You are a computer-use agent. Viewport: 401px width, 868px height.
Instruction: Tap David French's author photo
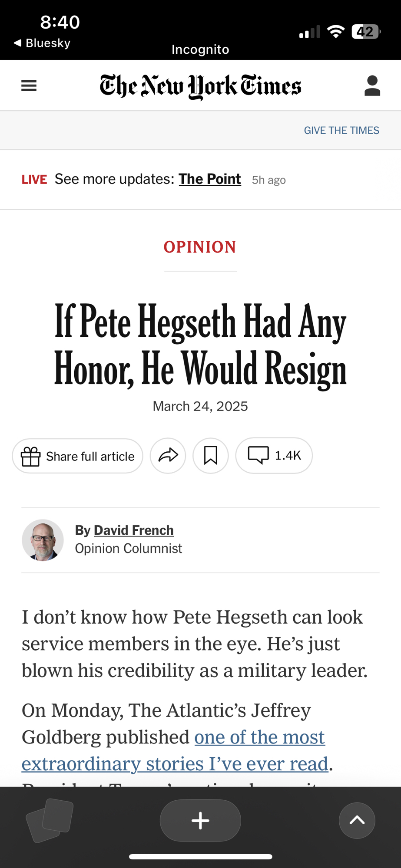pos(43,540)
